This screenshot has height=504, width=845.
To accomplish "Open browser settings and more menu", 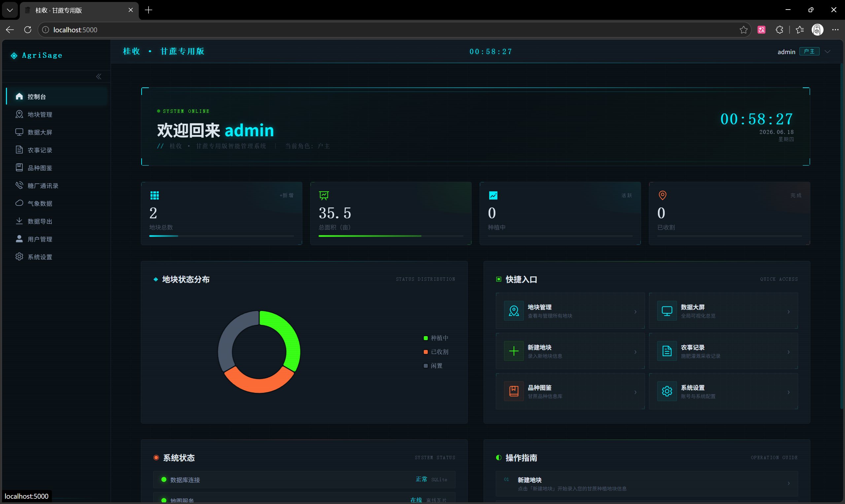I will [835, 30].
